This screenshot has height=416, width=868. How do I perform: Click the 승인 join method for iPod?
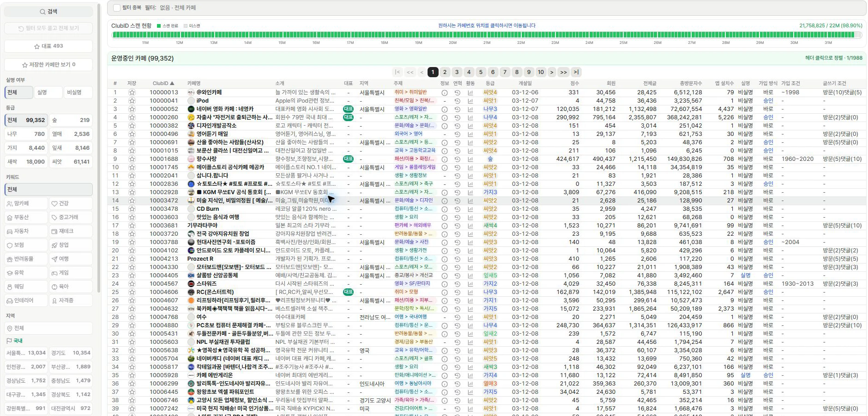pos(768,101)
